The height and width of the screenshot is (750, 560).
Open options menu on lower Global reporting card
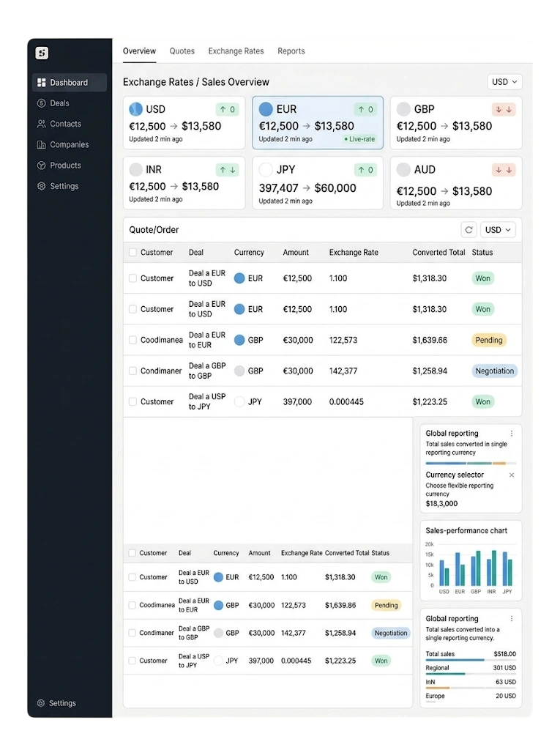tap(512, 618)
